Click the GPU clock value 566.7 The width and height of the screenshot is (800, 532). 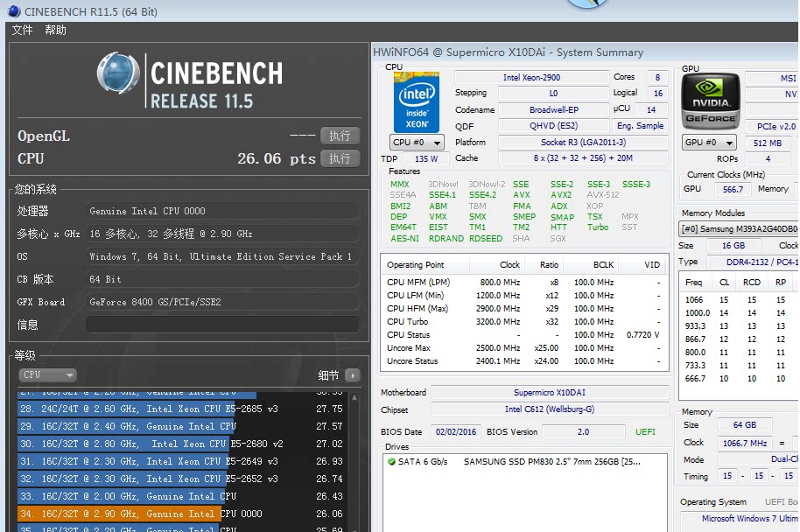click(733, 189)
